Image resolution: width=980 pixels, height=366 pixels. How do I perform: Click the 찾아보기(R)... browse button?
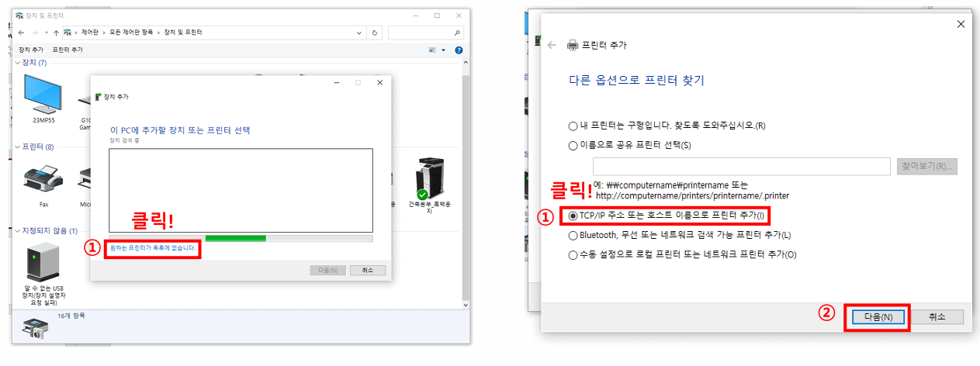coord(927,167)
